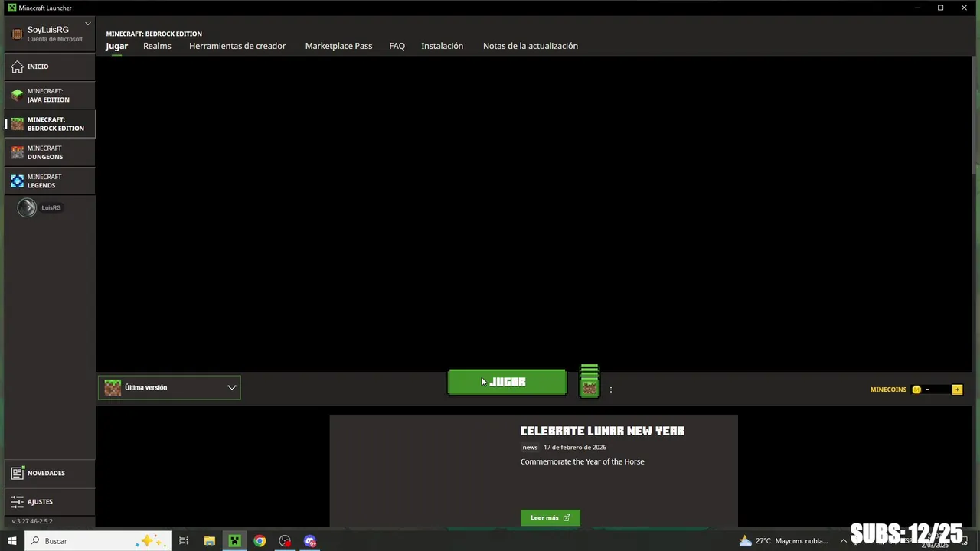Open File Explorer from the taskbar

coord(209,541)
